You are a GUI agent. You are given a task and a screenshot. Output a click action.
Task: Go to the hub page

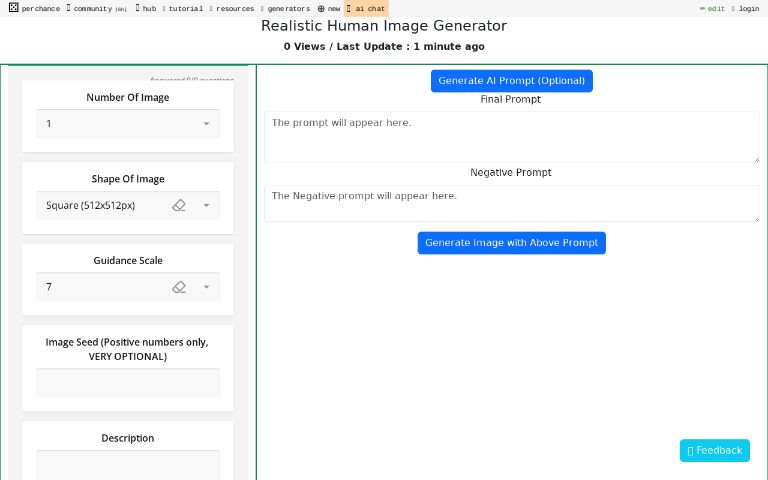pos(147,8)
